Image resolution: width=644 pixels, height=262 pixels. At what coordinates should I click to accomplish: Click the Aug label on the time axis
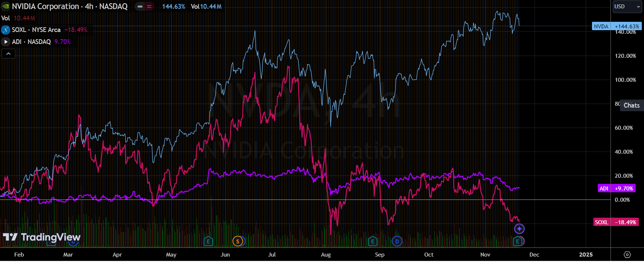click(x=326, y=255)
